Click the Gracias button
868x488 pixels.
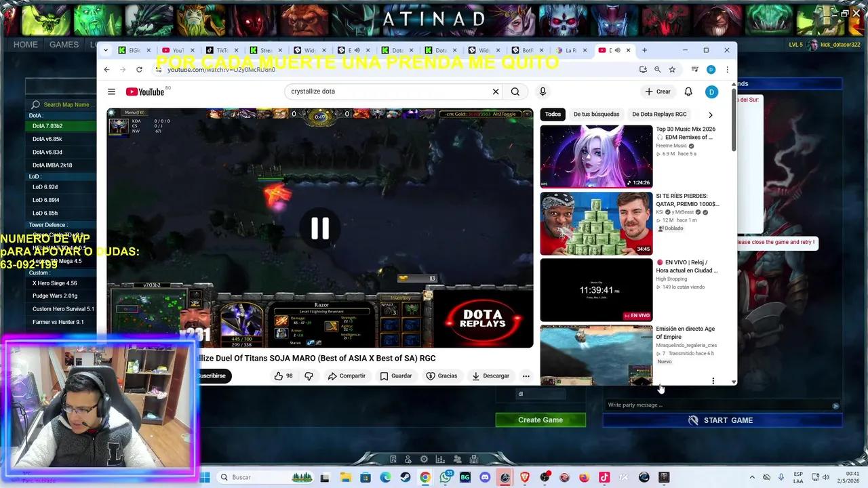441,376
